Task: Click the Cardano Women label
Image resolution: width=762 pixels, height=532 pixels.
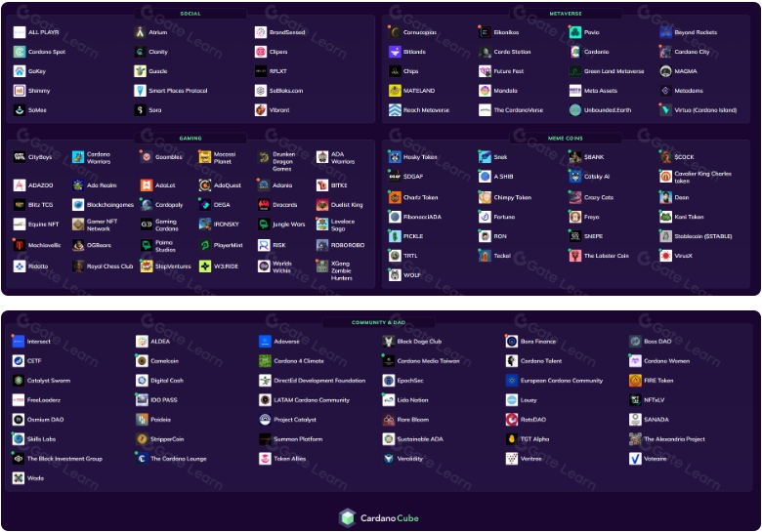Action: [x=666, y=360]
